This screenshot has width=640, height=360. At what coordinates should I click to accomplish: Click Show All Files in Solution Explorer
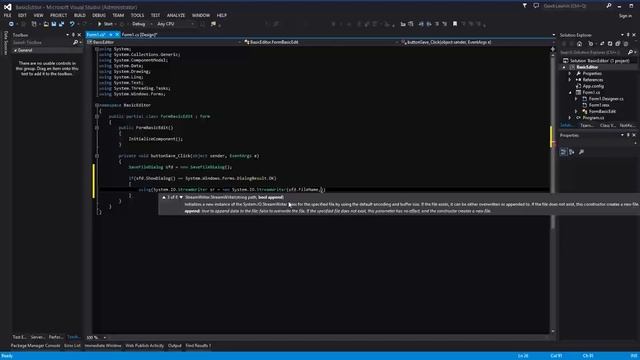[x=618, y=44]
